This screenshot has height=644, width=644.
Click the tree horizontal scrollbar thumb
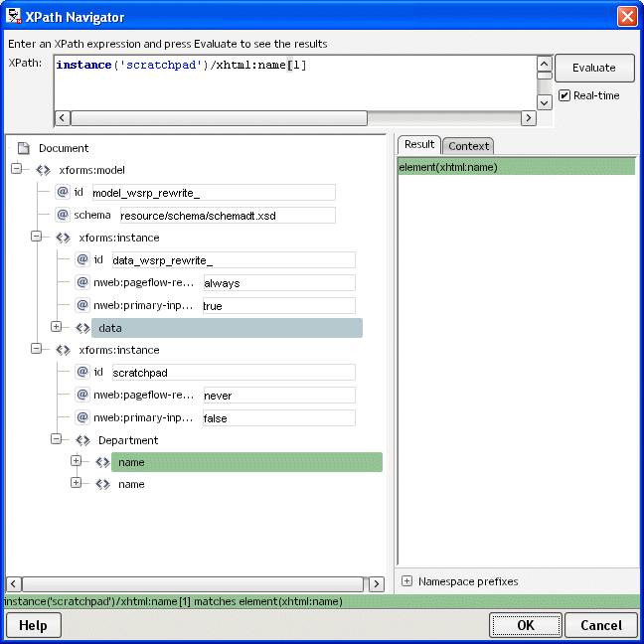coord(193,584)
